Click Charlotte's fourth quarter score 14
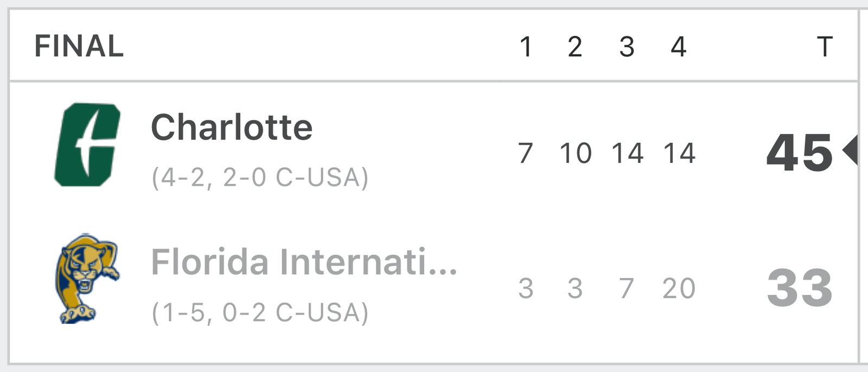The image size is (868, 372). [x=679, y=153]
